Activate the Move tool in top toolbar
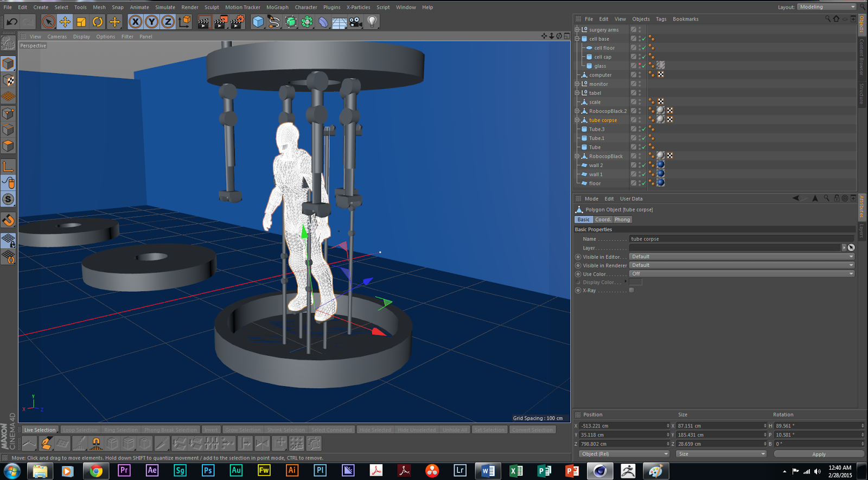 [x=65, y=22]
